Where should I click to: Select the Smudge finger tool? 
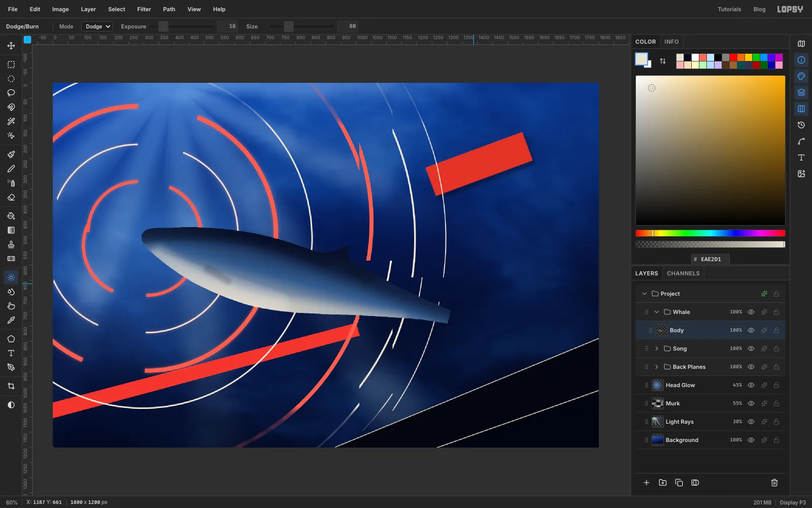point(11,306)
